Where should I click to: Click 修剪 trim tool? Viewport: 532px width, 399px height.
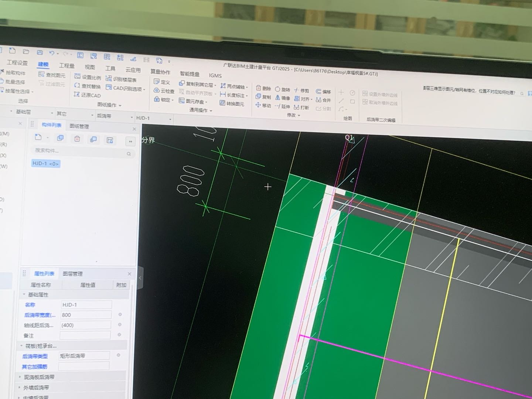click(x=301, y=91)
